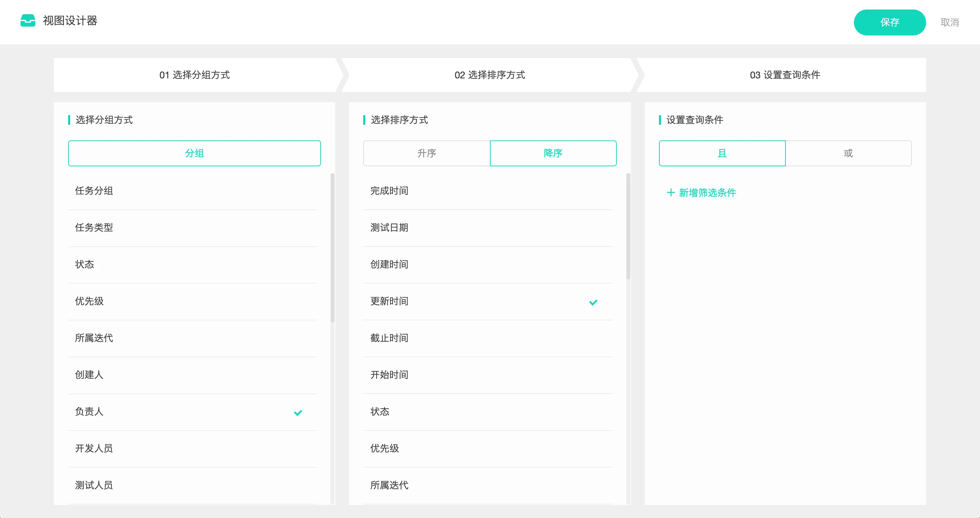Click the plus icon beside 新增筛选条件
The width and height of the screenshot is (980, 518).
coord(670,193)
